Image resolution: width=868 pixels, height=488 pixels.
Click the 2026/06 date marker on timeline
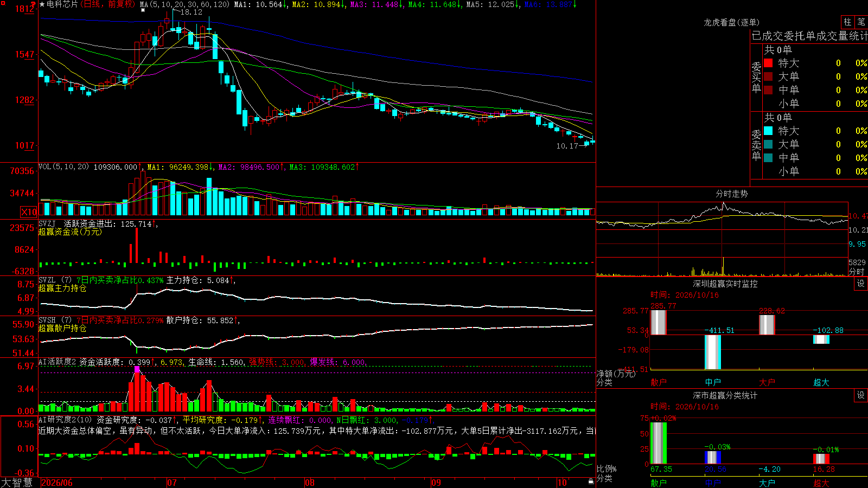coord(57,483)
